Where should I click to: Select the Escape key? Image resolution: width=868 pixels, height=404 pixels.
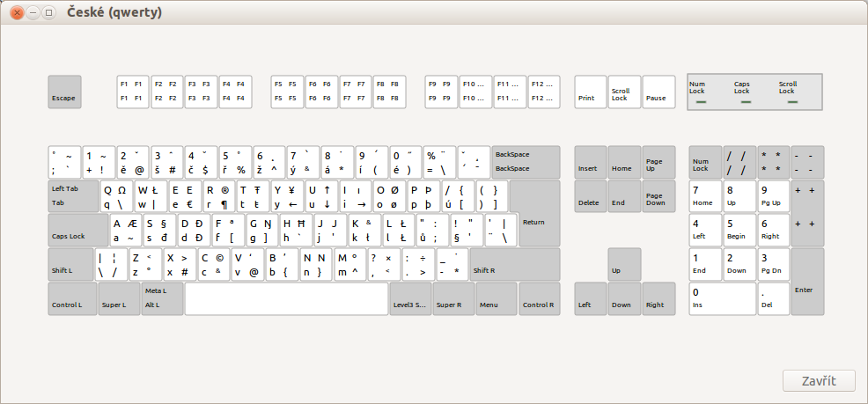coord(65,92)
